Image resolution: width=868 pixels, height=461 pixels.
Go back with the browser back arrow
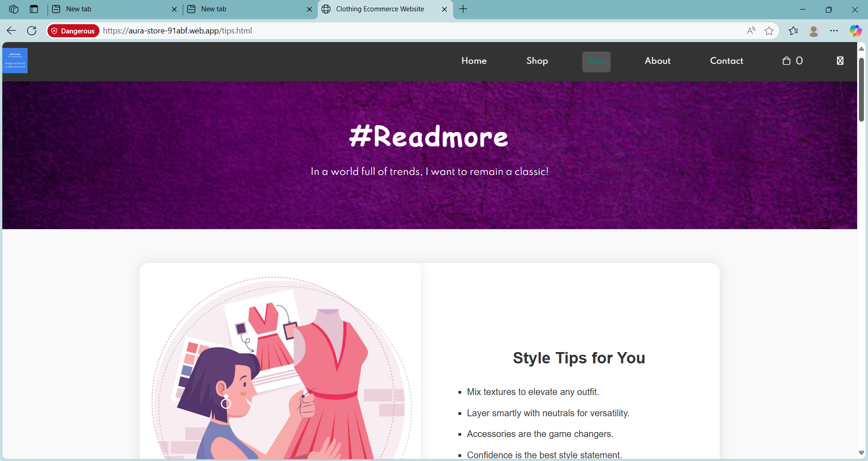(11, 31)
